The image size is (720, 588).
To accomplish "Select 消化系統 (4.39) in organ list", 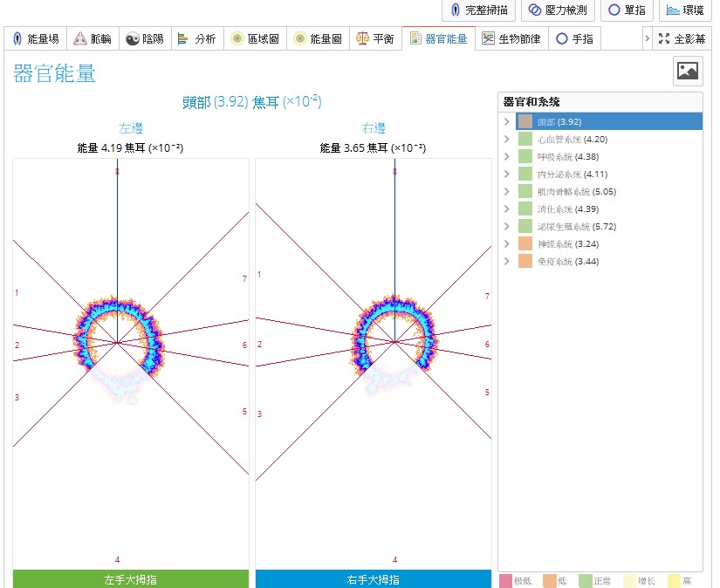I will point(566,209).
